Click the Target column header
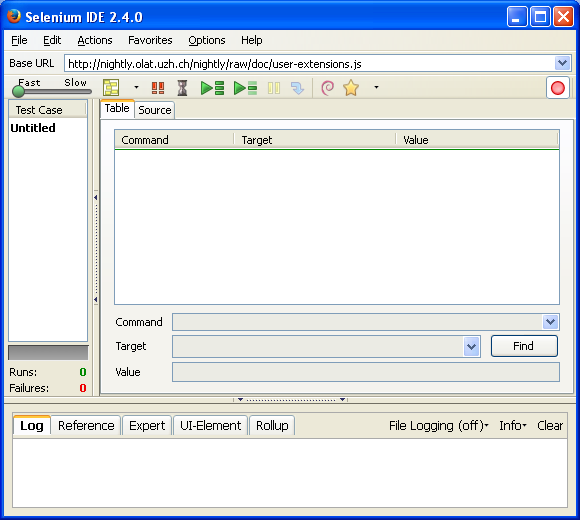 point(315,140)
